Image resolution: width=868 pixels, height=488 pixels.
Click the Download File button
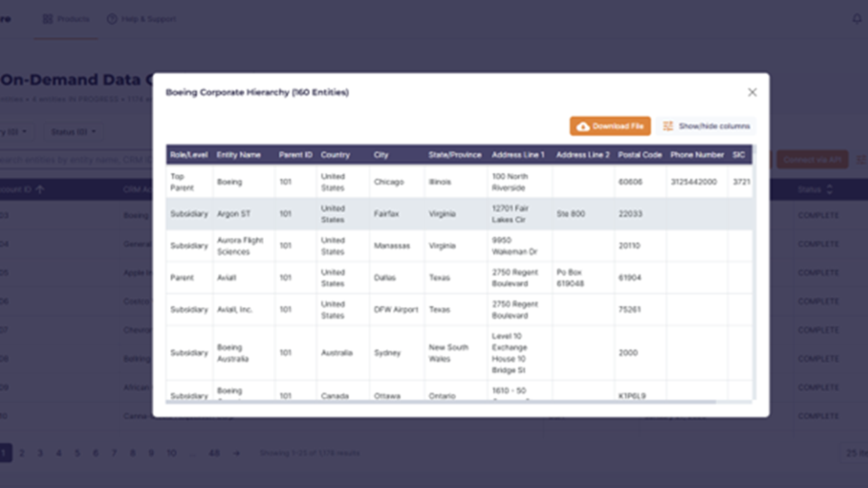[610, 126]
